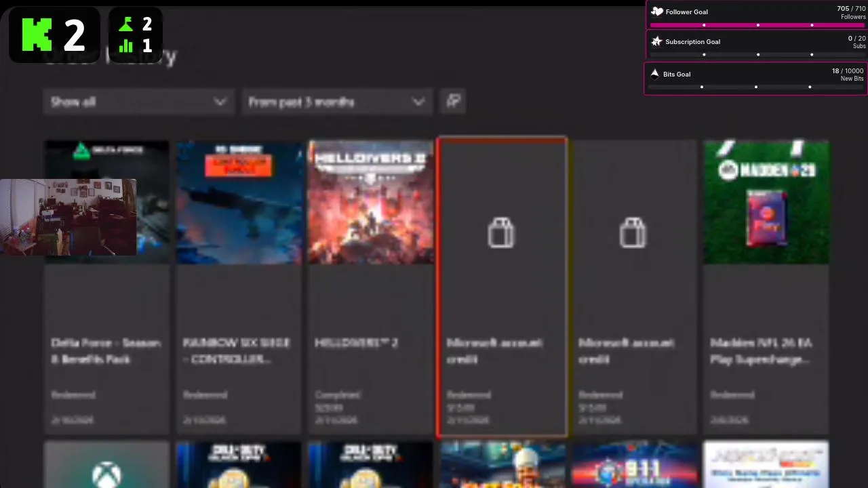Click the Subscription Goal star icon
Viewport: 868px width, 488px height.
point(656,41)
